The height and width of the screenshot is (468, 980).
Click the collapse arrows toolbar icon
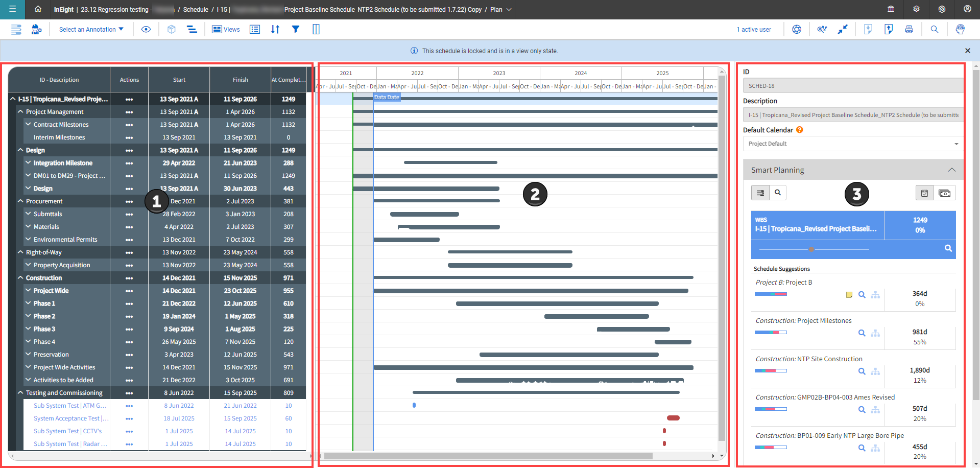point(843,29)
